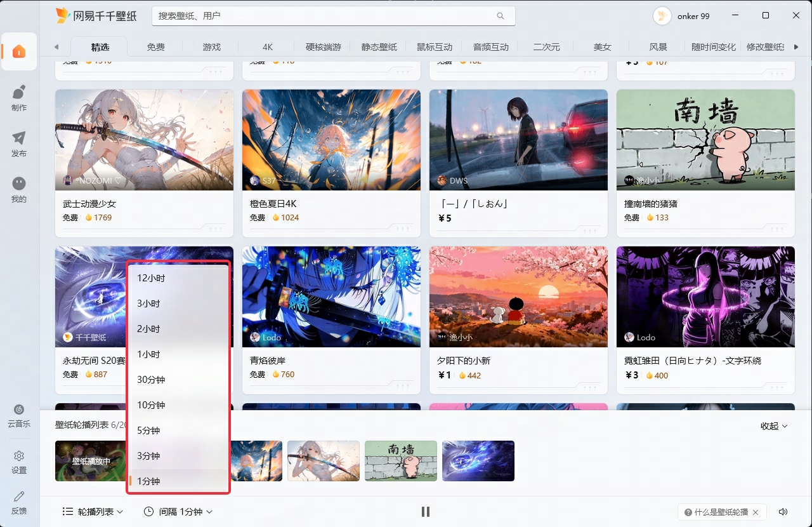Choose the 12小时 interval

(178, 278)
